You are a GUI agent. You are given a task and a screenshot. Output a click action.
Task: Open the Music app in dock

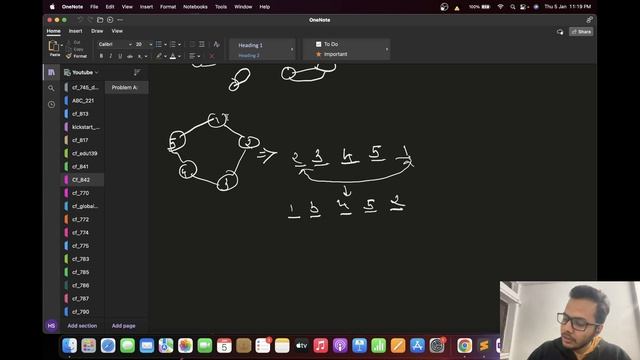(x=320, y=346)
